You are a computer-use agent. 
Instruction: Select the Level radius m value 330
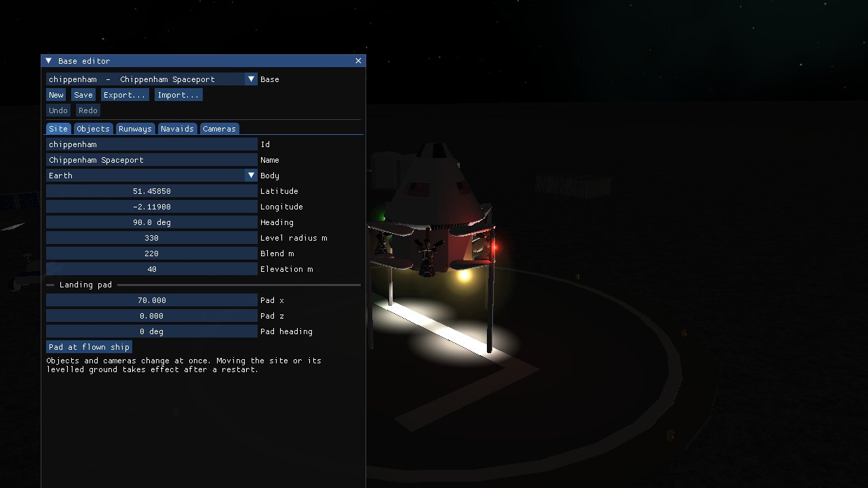[x=152, y=238]
